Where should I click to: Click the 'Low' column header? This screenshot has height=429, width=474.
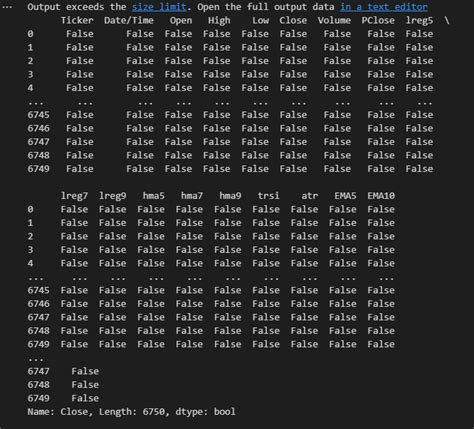pos(260,20)
